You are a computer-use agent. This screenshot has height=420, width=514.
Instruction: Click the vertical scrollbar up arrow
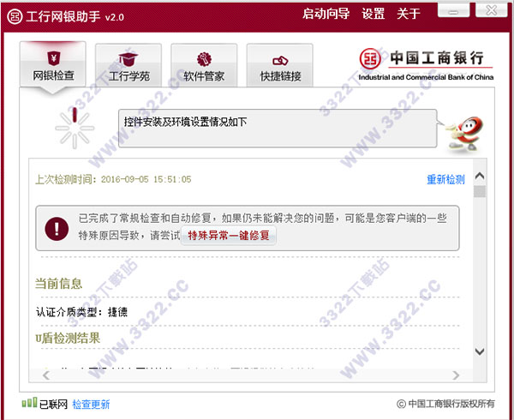tap(480, 176)
